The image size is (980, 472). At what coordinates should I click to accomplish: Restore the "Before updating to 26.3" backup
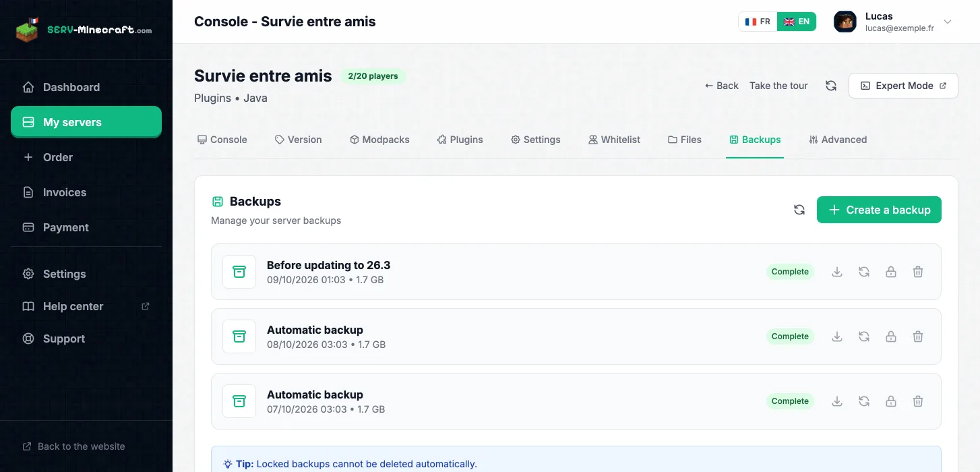pyautogui.click(x=864, y=272)
